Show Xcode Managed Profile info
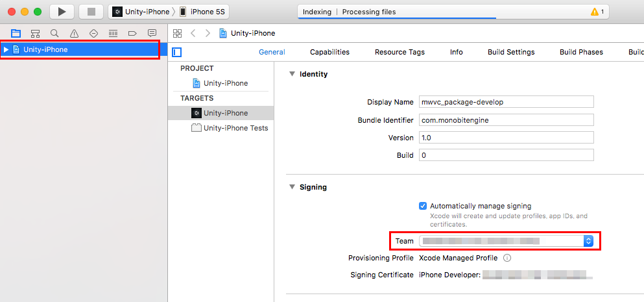 click(507, 258)
